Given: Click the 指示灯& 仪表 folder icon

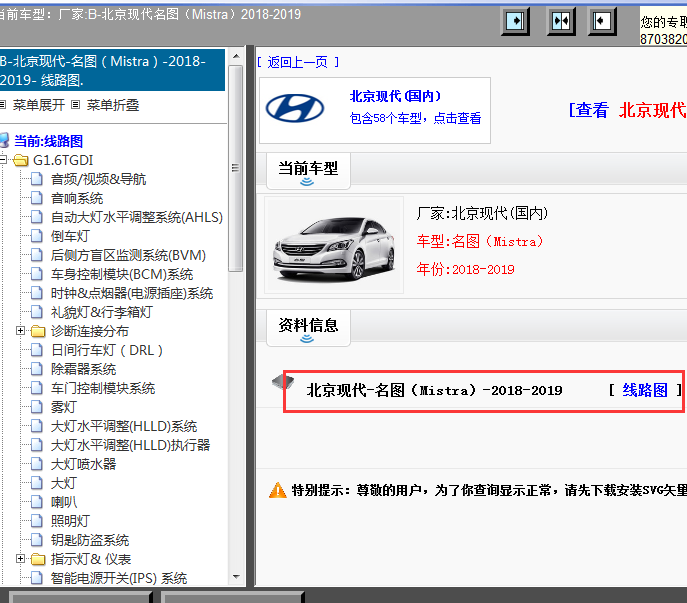Looking at the screenshot, I should tap(38, 559).
